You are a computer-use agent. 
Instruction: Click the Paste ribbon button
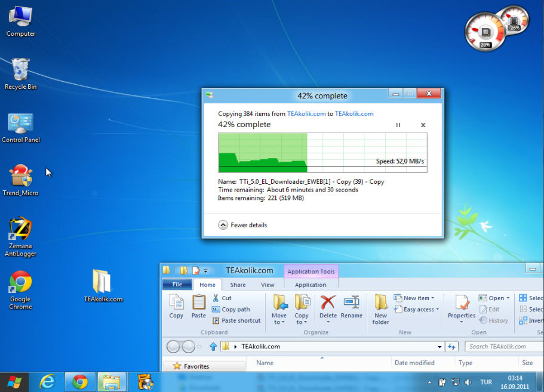pos(198,307)
